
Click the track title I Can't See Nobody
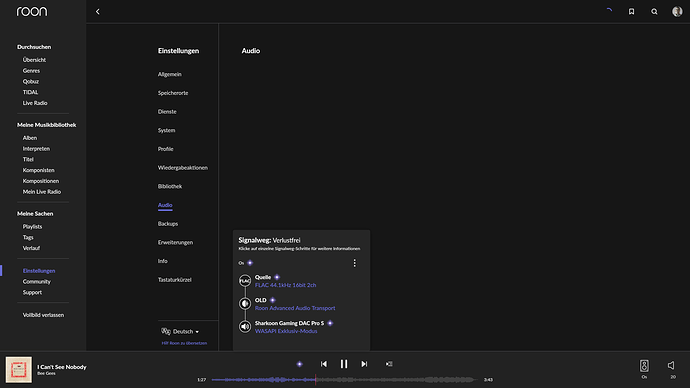click(x=62, y=367)
